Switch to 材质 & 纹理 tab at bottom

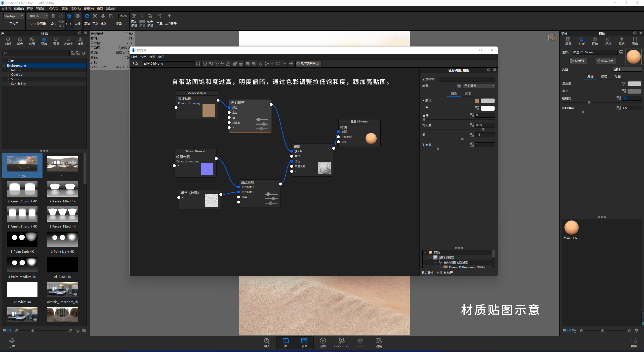click(x=445, y=273)
